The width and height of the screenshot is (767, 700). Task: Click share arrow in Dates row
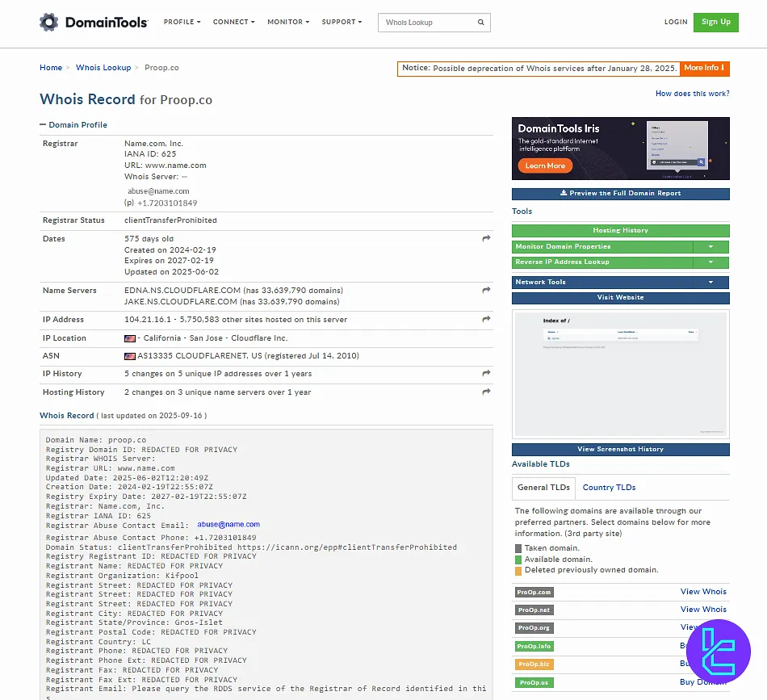486,239
